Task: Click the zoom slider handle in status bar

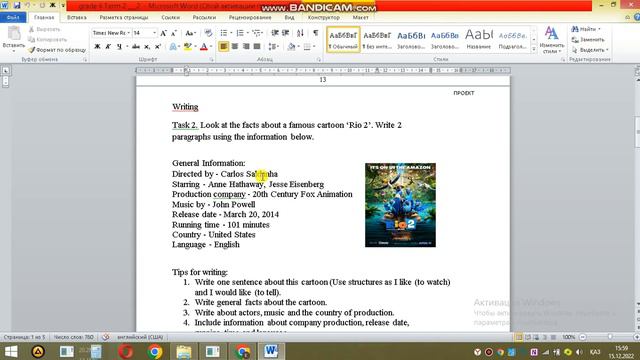Action: tap(610, 337)
